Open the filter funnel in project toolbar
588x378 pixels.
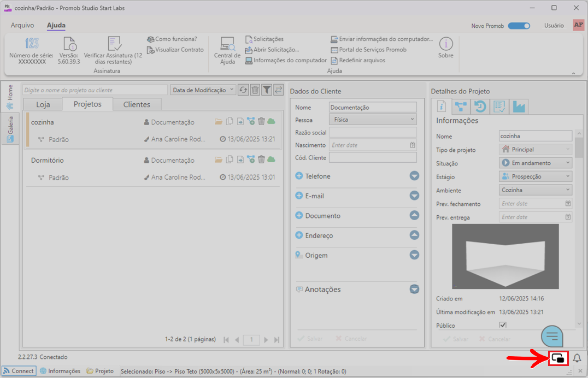[267, 90]
